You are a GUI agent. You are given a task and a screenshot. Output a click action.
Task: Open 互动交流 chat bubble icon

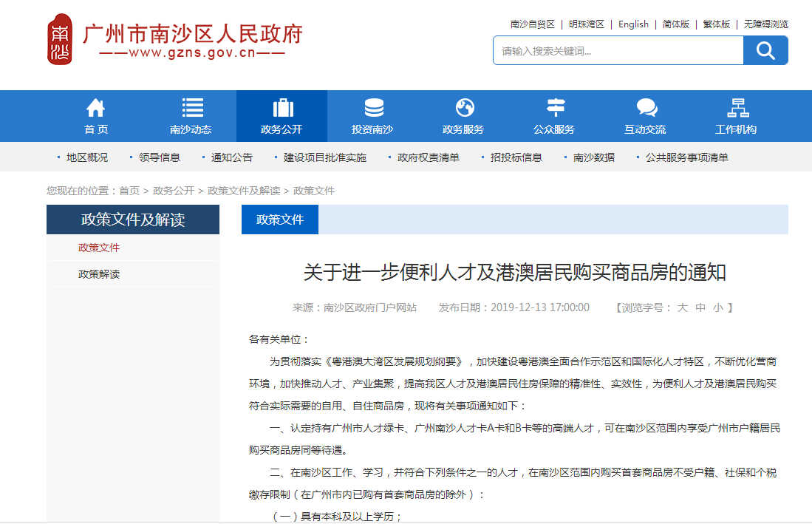(x=646, y=108)
